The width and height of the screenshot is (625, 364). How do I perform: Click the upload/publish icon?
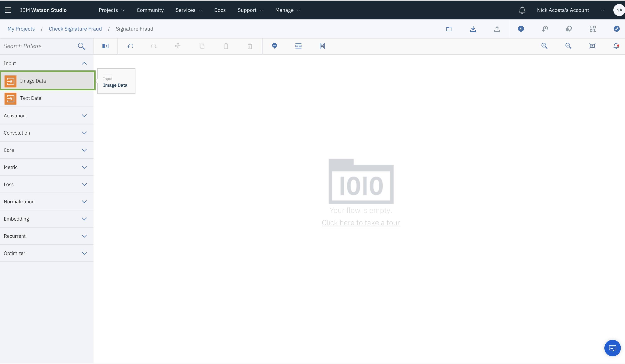(497, 29)
